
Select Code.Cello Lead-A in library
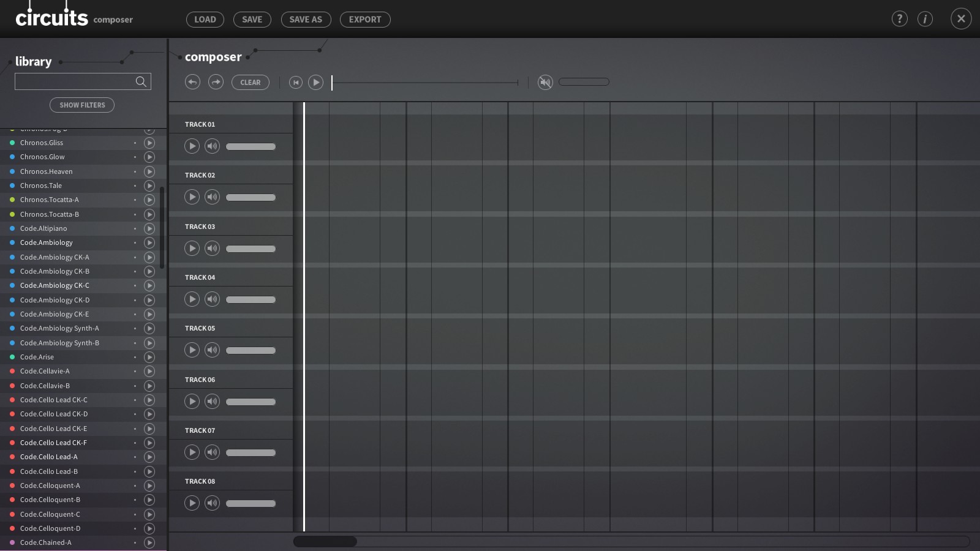click(x=49, y=457)
